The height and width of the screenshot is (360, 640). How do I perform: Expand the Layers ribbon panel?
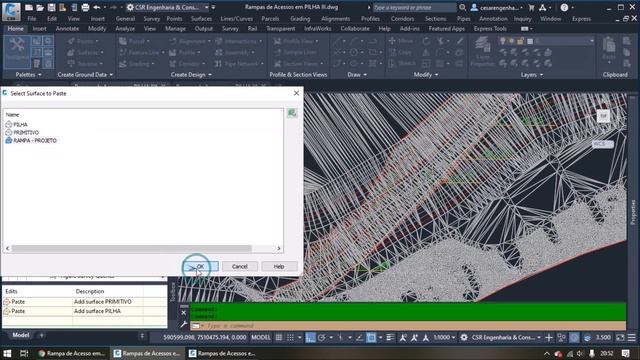pyautogui.click(x=532, y=75)
